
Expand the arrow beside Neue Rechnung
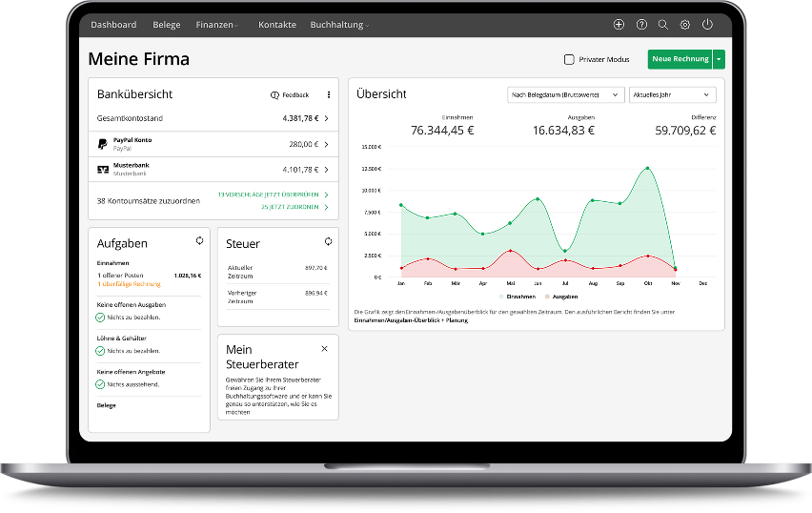720,59
